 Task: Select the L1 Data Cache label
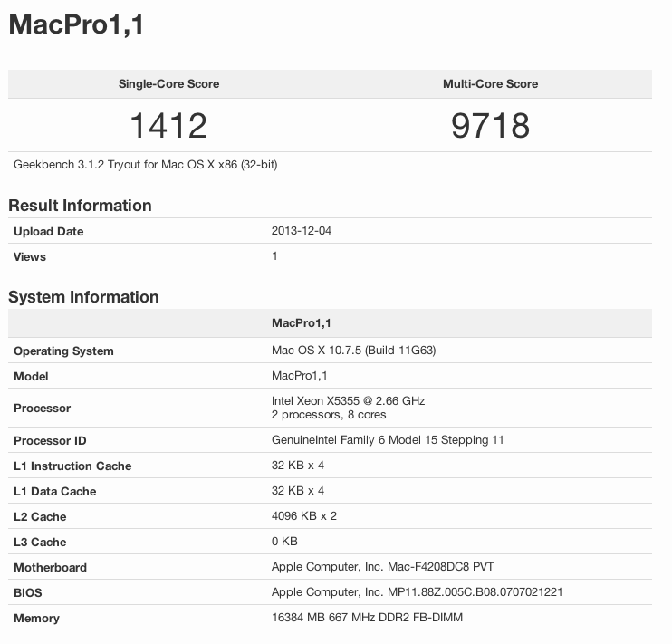pyautogui.click(x=55, y=491)
